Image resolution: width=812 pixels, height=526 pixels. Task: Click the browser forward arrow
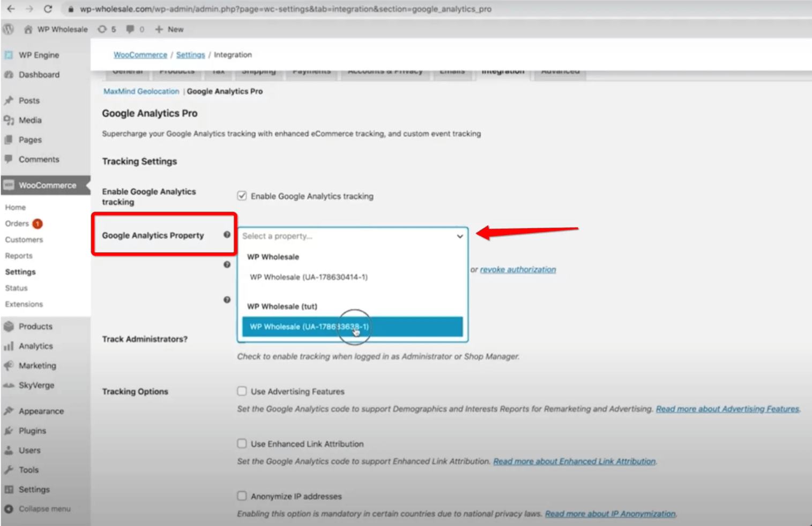tap(29, 9)
